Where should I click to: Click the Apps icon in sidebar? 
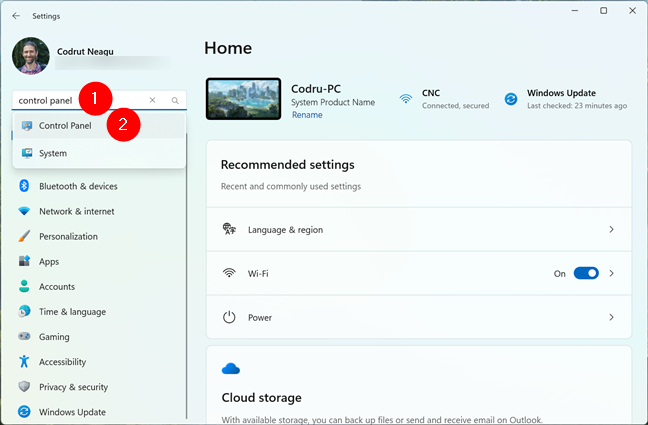(24, 261)
